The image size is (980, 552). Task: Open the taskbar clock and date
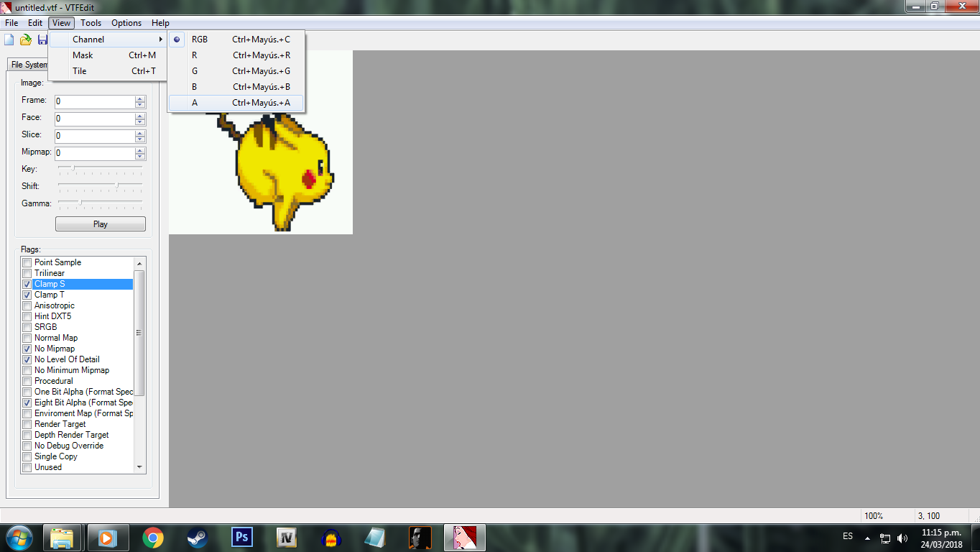[x=941, y=538]
